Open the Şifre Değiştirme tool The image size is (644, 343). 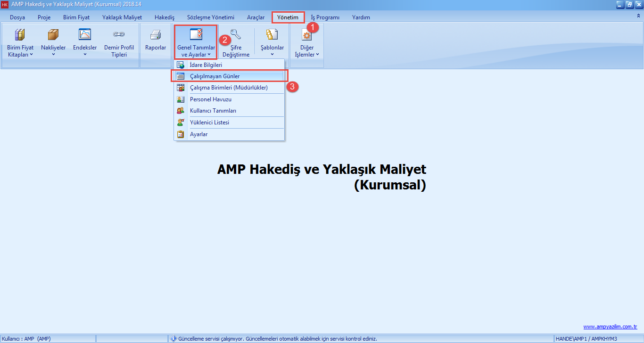point(236,42)
